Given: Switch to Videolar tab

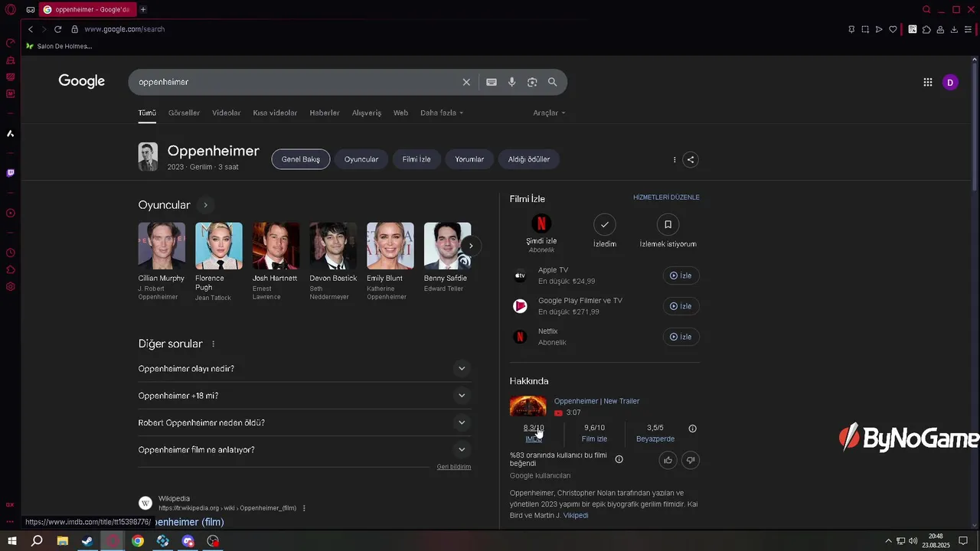Looking at the screenshot, I should (226, 112).
